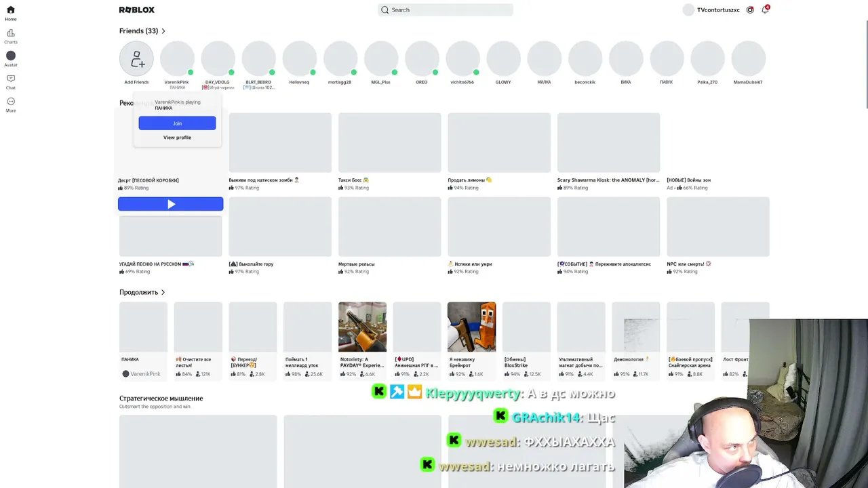Open the TVcontortuszxc username link

[x=719, y=10]
